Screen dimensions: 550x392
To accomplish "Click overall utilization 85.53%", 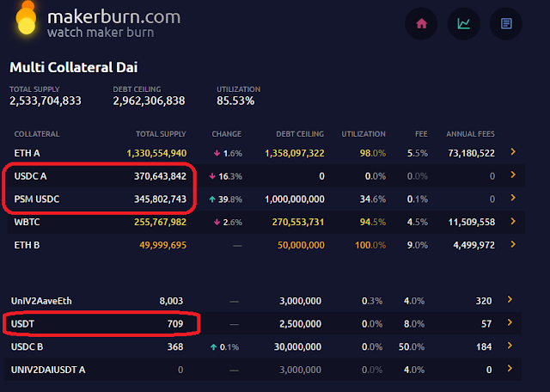I will click(235, 101).
